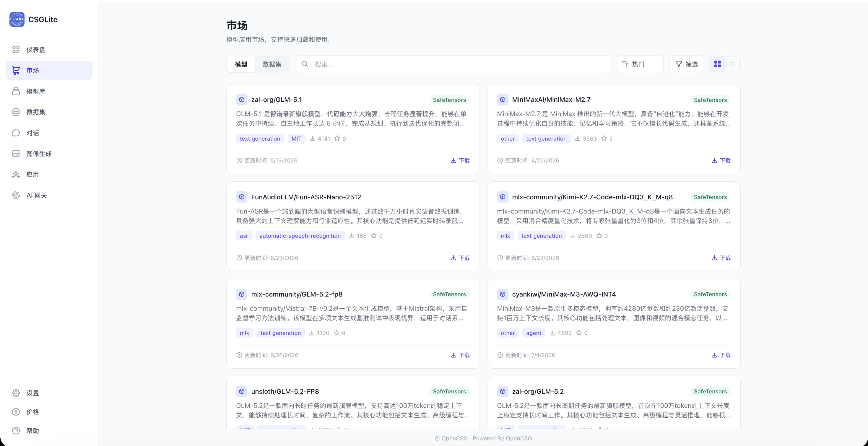The height and width of the screenshot is (446, 868).
Task: Download cyankiwi/MiniMax-M3-AWQ-INT4 model
Action: pyautogui.click(x=721, y=355)
